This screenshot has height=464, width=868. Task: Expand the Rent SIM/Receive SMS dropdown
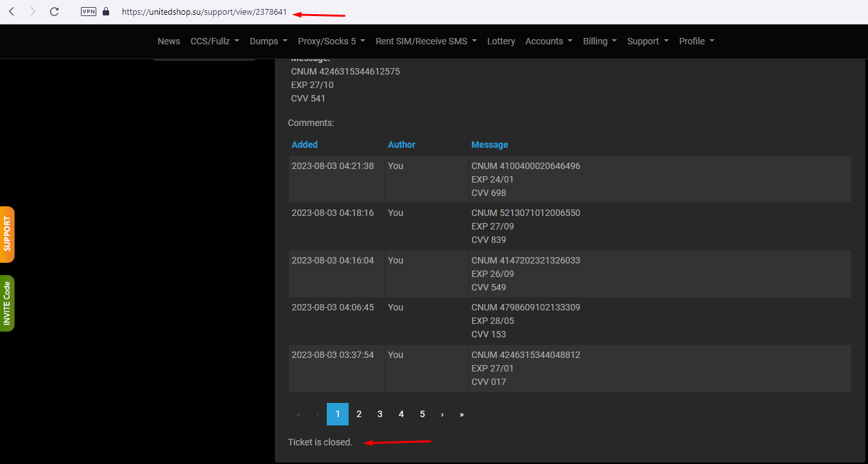pyautogui.click(x=426, y=41)
